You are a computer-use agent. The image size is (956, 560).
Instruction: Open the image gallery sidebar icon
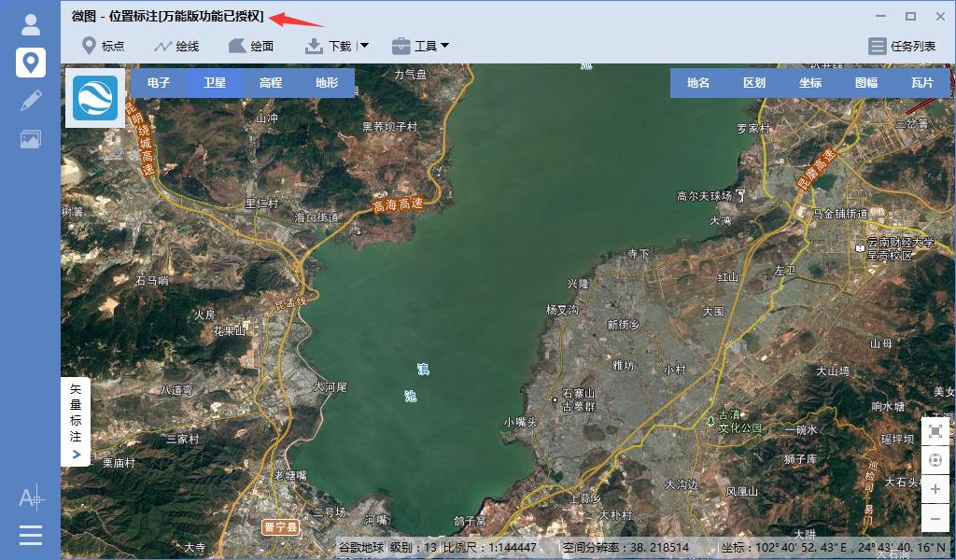(31, 139)
